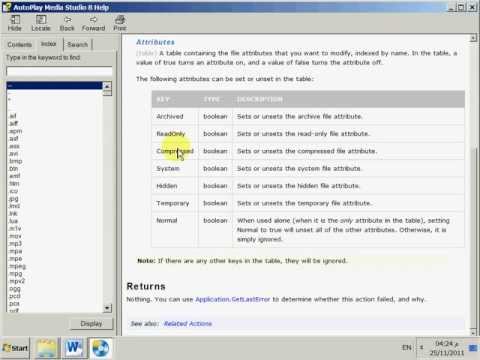The width and height of the screenshot is (480, 360).
Task: Select the .avi index entry
Action: (x=14, y=154)
